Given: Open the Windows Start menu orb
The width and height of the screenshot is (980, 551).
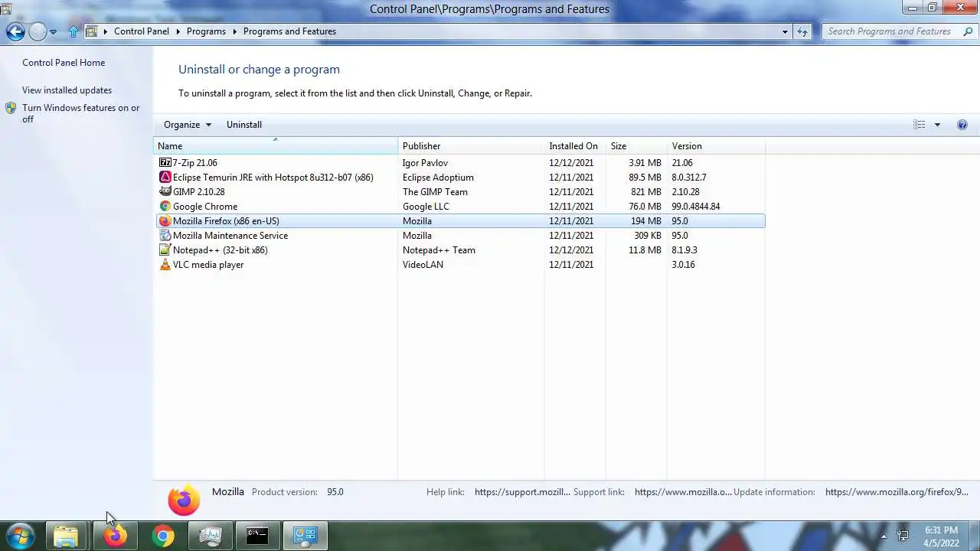Looking at the screenshot, I should [x=21, y=536].
